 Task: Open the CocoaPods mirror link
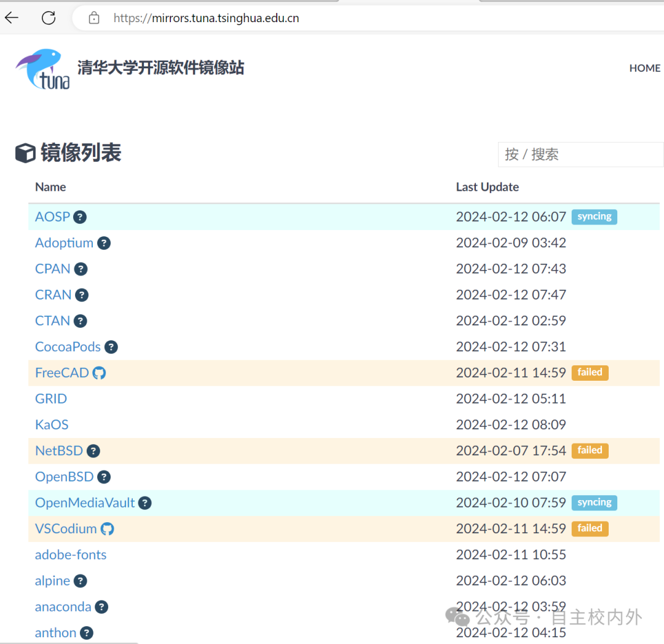tap(68, 347)
